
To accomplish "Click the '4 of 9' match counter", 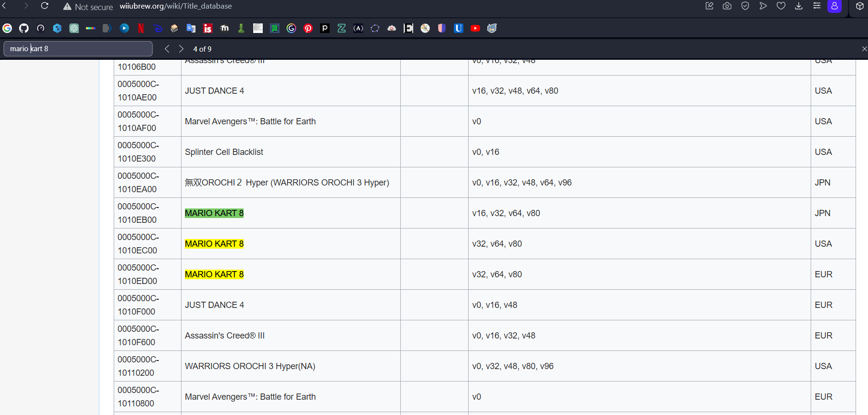I will pyautogui.click(x=202, y=49).
